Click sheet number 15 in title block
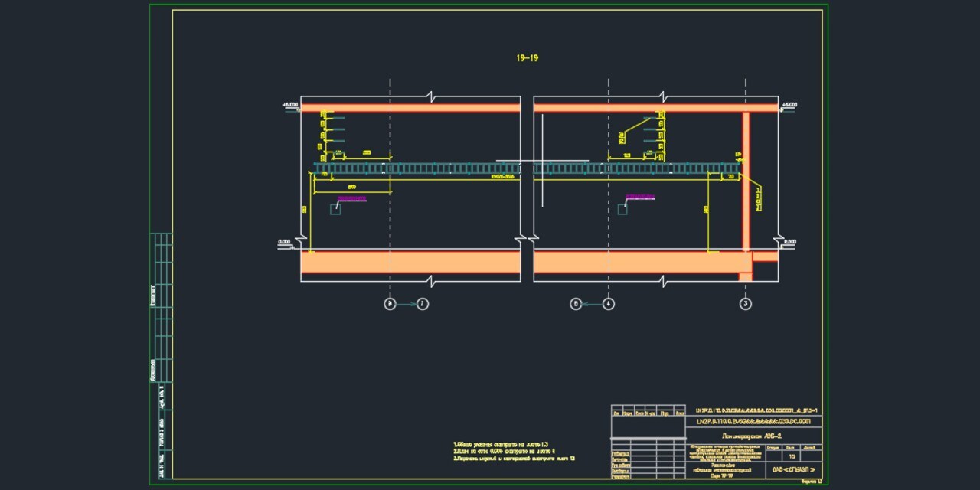The width and height of the screenshot is (980, 490). pos(792,456)
